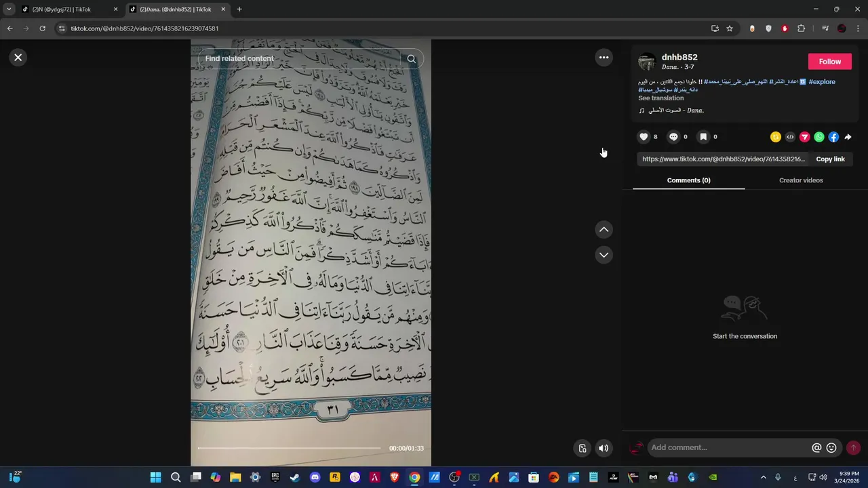Open the tab search dropdown arrow

coord(9,9)
